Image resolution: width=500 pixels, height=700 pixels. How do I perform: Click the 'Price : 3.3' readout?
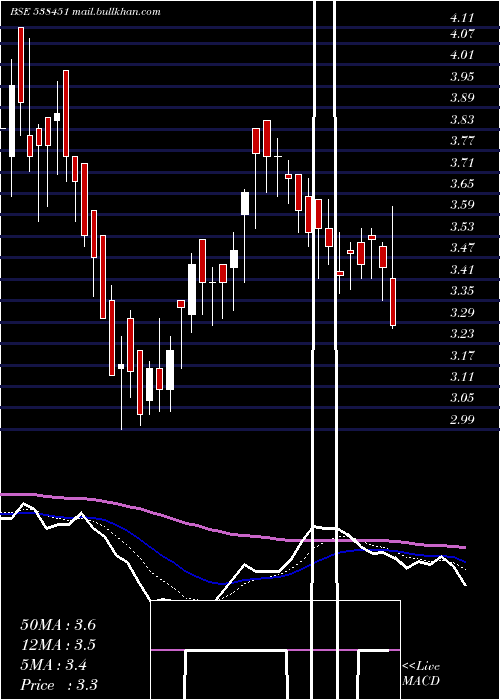[59, 685]
